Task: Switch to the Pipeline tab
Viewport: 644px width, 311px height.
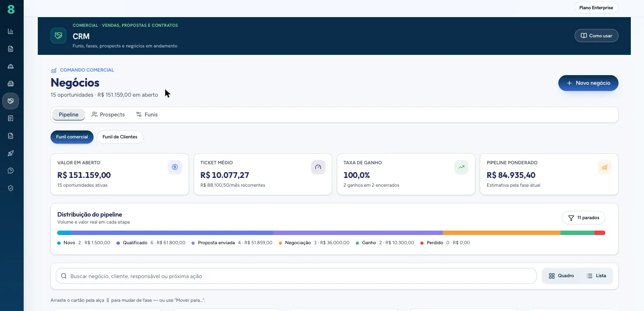Action: click(x=69, y=115)
